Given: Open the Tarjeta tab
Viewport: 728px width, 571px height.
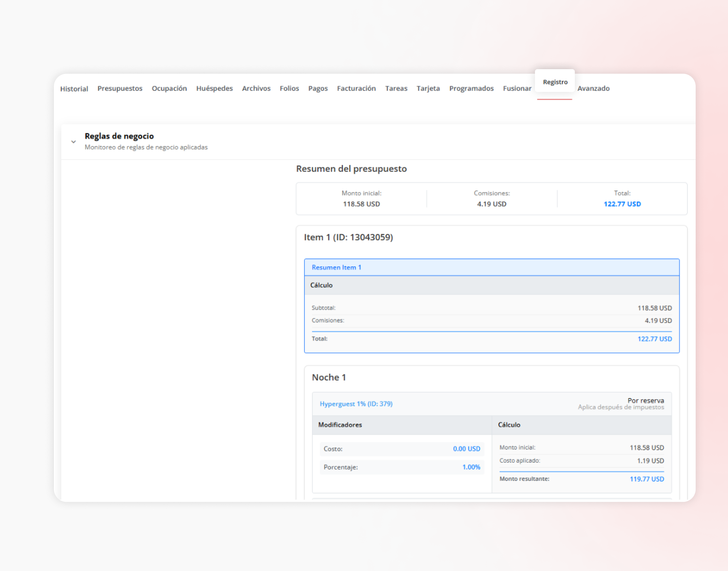Looking at the screenshot, I should click(428, 88).
